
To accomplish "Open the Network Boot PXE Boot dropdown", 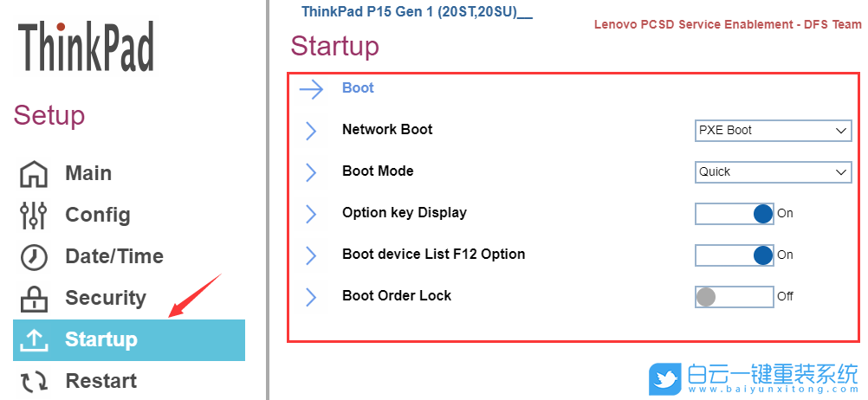I will 773,131.
